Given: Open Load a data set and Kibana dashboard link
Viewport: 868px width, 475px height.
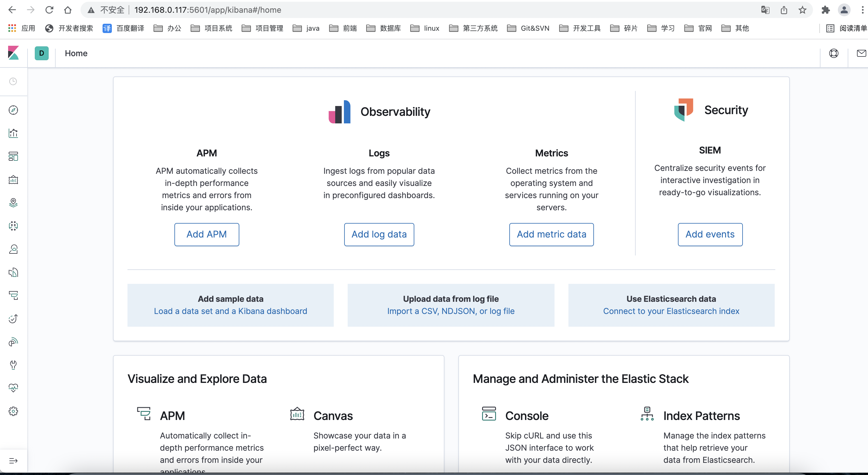Looking at the screenshot, I should coord(231,311).
